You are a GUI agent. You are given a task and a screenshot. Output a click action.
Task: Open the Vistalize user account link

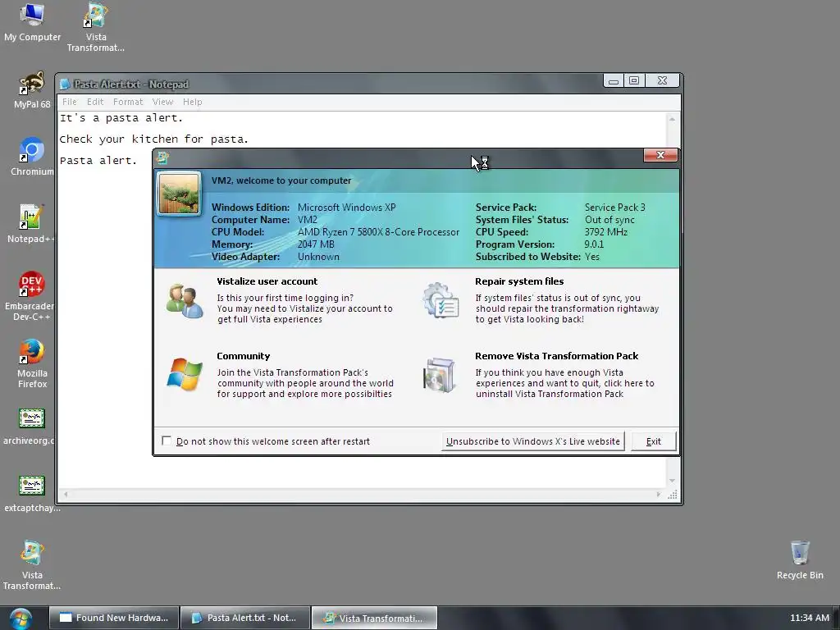(x=267, y=281)
